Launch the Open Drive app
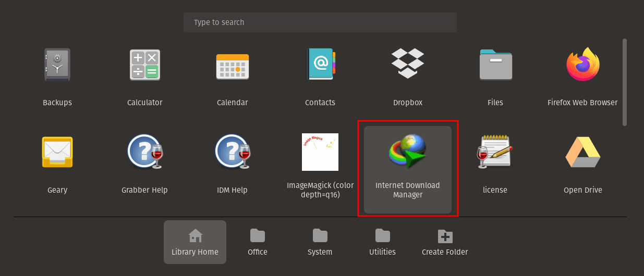644x276 pixels. 583,152
